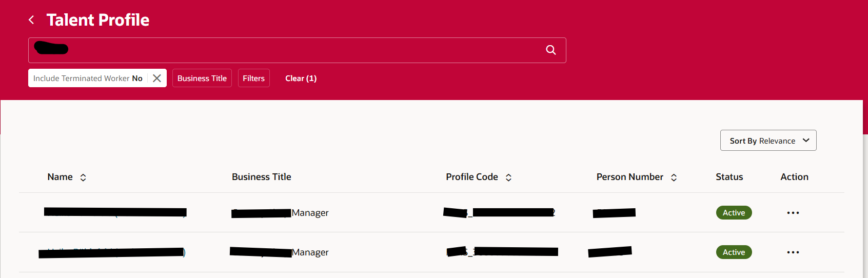Image resolution: width=868 pixels, height=278 pixels.
Task: Open actions menu for the first row
Action: click(793, 213)
